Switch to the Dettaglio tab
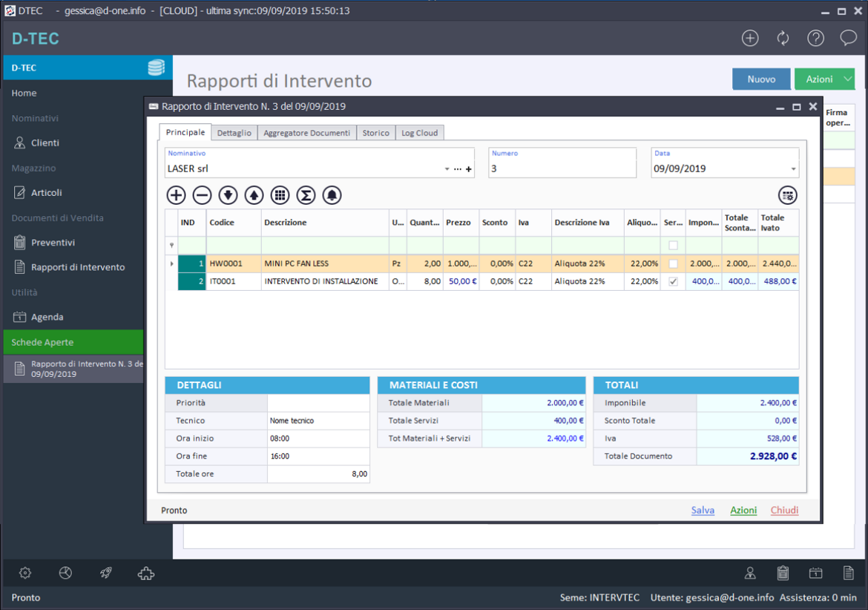 [234, 133]
